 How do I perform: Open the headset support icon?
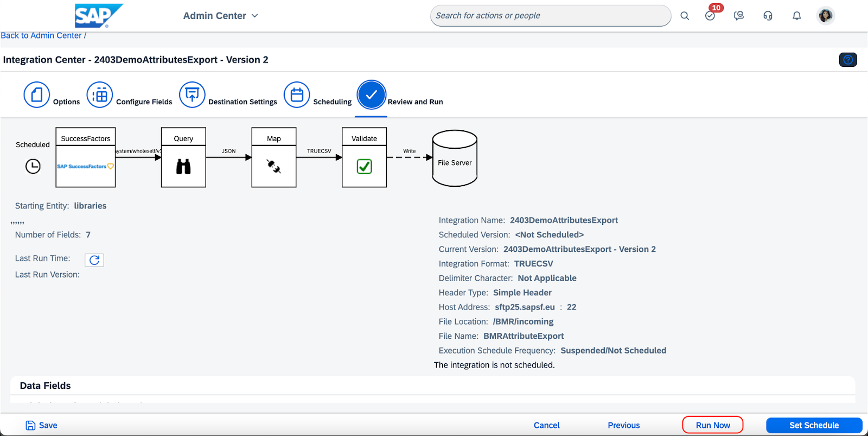pyautogui.click(x=768, y=16)
